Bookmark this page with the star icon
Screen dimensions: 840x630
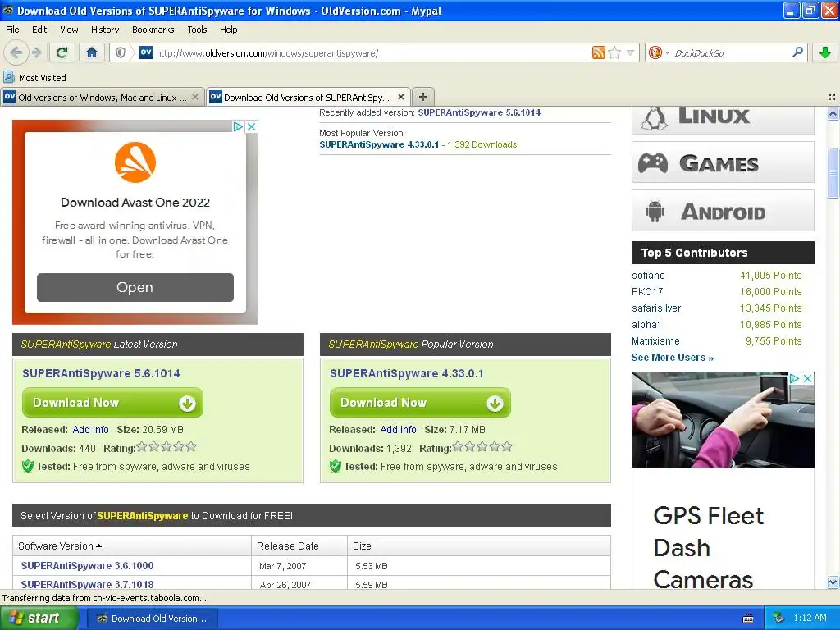pos(614,52)
